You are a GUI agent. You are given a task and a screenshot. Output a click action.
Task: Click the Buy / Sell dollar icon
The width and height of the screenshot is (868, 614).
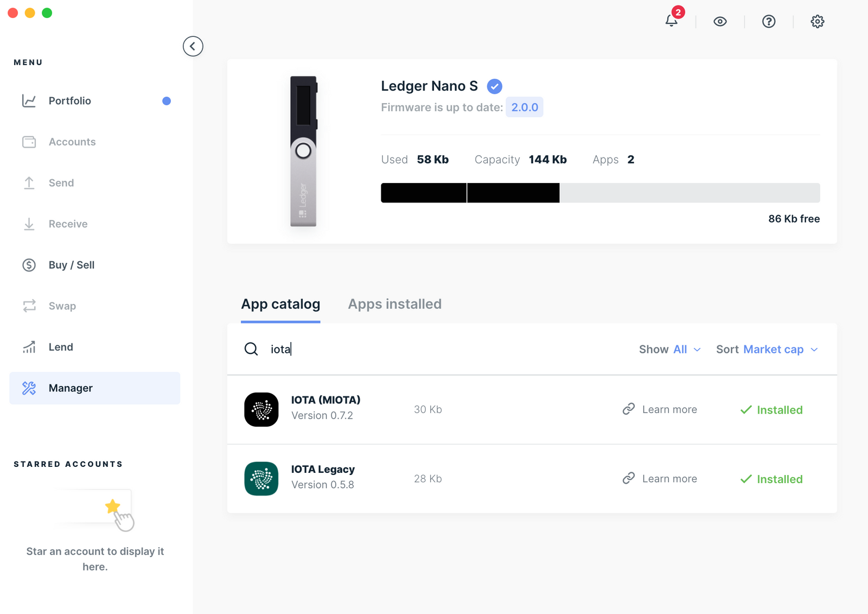29,265
